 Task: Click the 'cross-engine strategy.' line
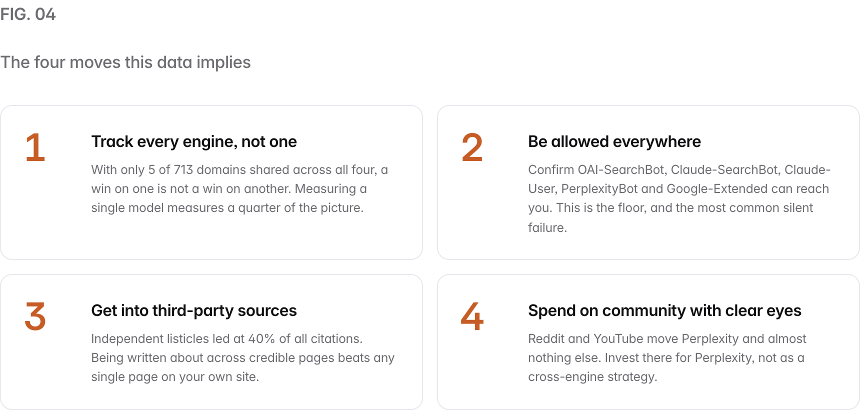click(x=592, y=377)
